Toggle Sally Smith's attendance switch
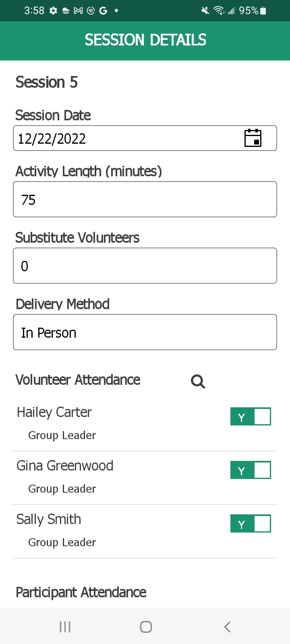 251,524
